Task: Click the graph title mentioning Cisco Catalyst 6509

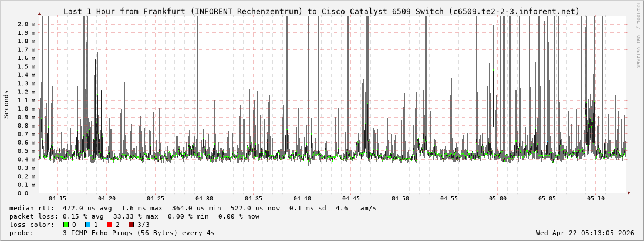Action: coord(321,11)
